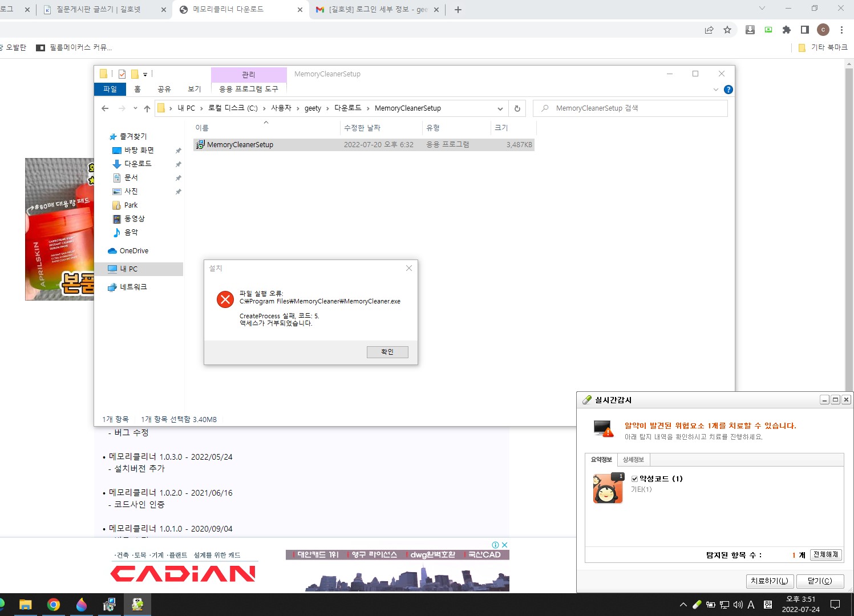Screen dimensions: 854x616
Task: Expand the Explorer ribbon chevron
Action: [716, 90]
